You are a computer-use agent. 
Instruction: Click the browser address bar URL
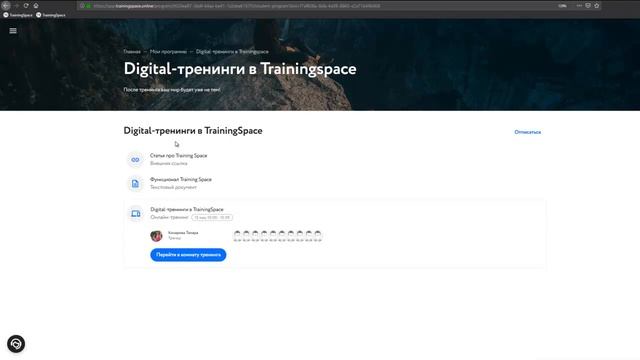coord(237,6)
